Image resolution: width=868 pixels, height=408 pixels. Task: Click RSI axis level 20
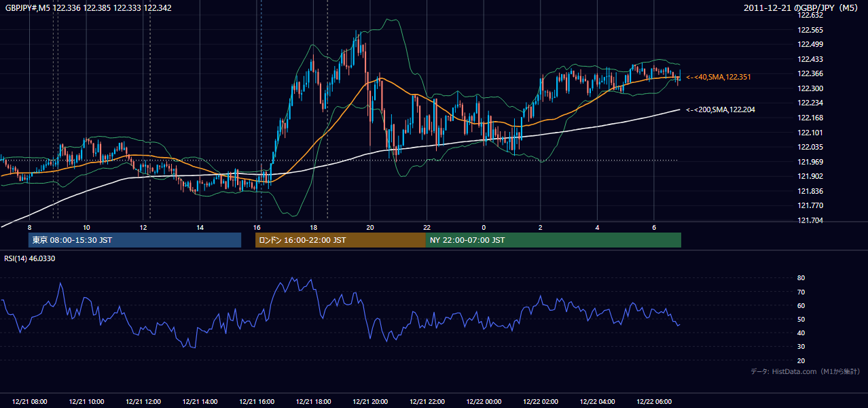point(801,360)
